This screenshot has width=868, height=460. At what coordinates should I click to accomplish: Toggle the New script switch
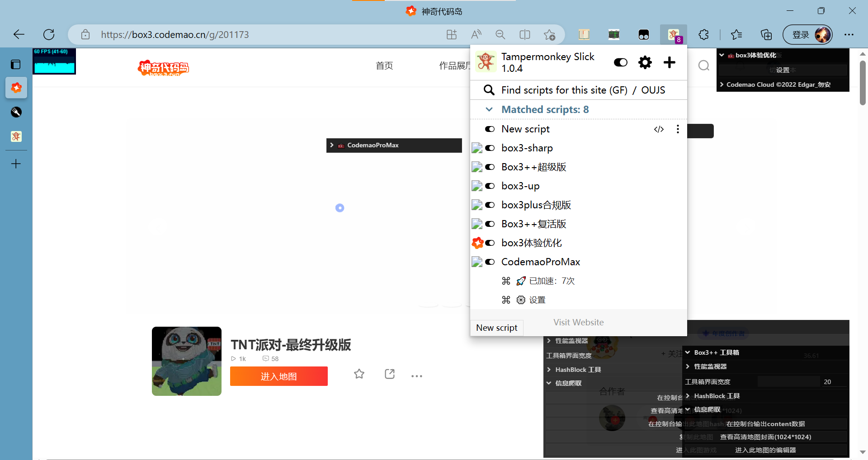point(490,129)
